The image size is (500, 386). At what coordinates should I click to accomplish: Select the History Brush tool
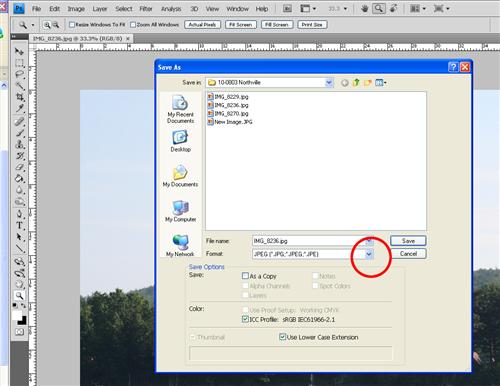19,156
